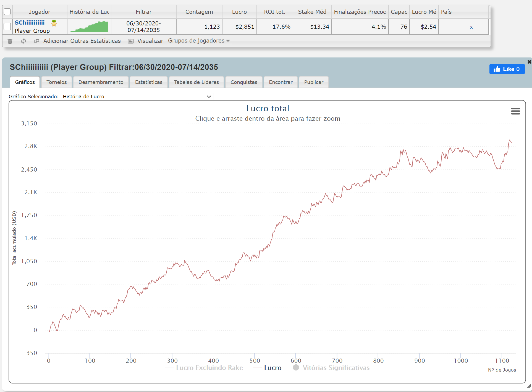Click the $13.34 average stake value
532x392 pixels.
click(x=319, y=27)
